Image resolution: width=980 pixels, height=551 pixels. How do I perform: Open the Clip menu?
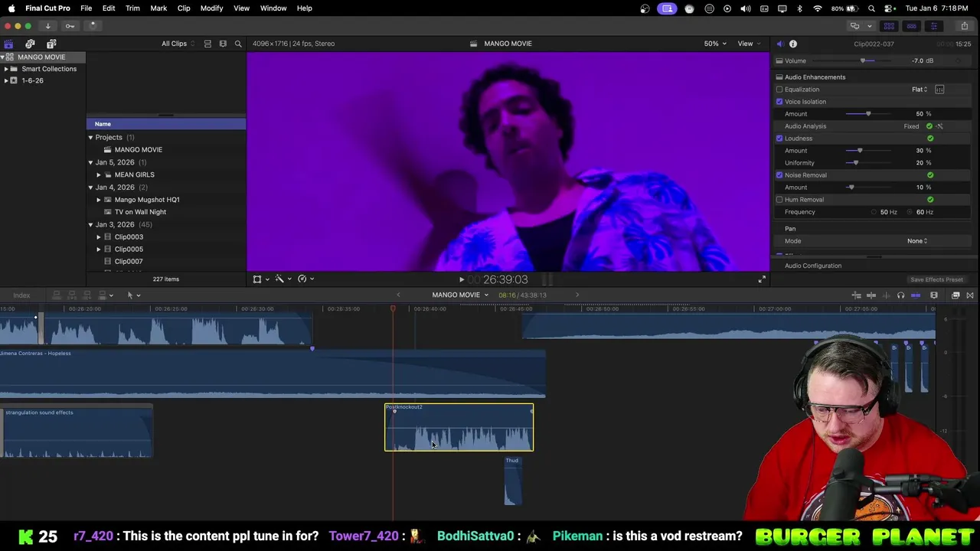(184, 8)
